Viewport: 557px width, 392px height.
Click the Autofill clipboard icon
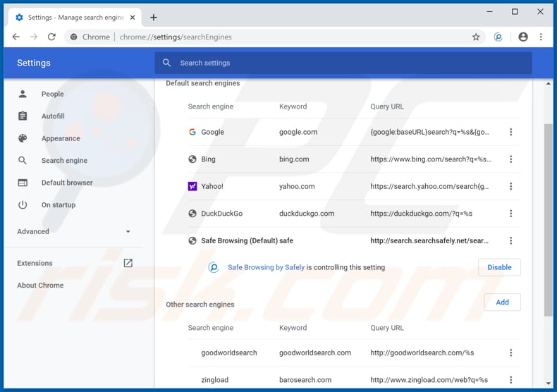click(x=23, y=116)
